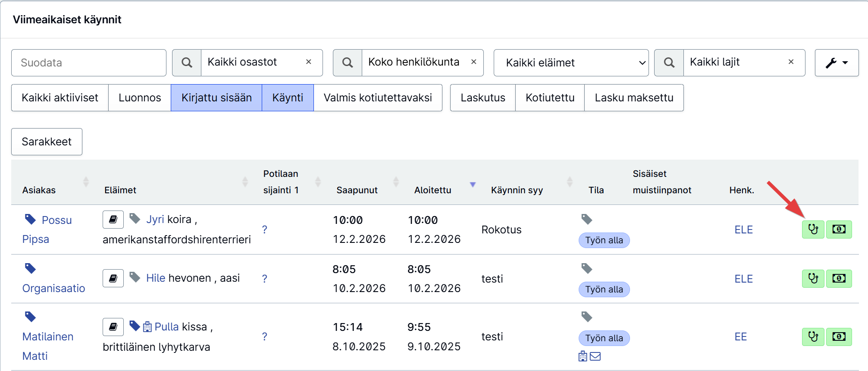Click book icon button next to Pulla
This screenshot has height=371, width=868.
tap(113, 327)
